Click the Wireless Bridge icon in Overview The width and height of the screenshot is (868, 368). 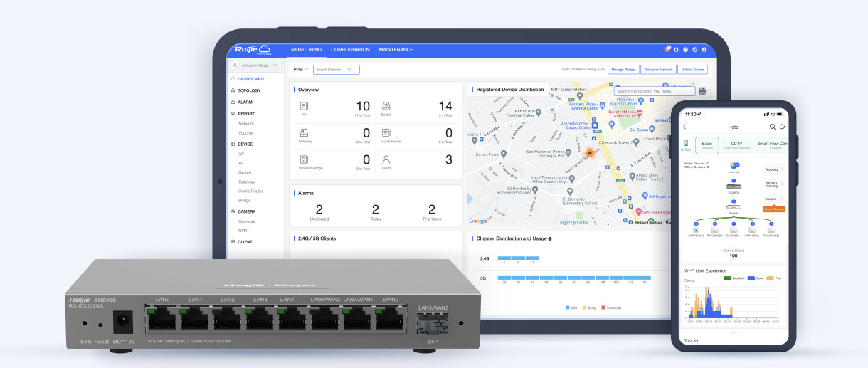(304, 159)
